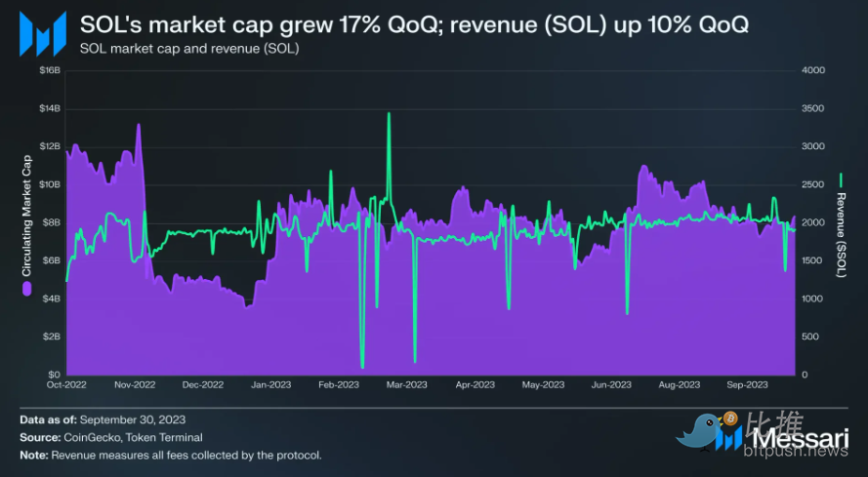Click the 4000 right axis label
Viewport: 868px width, 477px height.
[813, 70]
